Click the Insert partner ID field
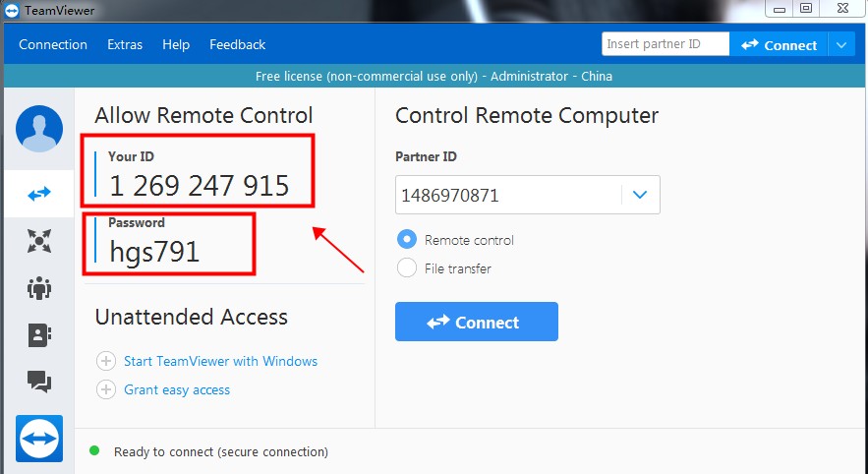 click(x=665, y=43)
